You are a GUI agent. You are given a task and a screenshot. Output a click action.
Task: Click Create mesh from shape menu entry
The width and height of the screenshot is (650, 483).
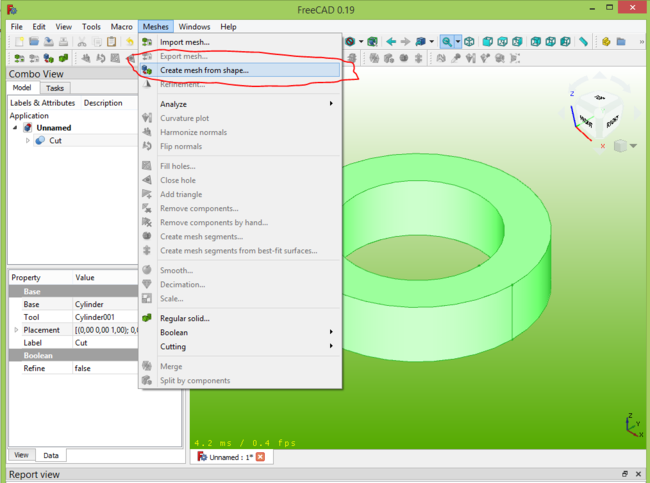pos(204,70)
